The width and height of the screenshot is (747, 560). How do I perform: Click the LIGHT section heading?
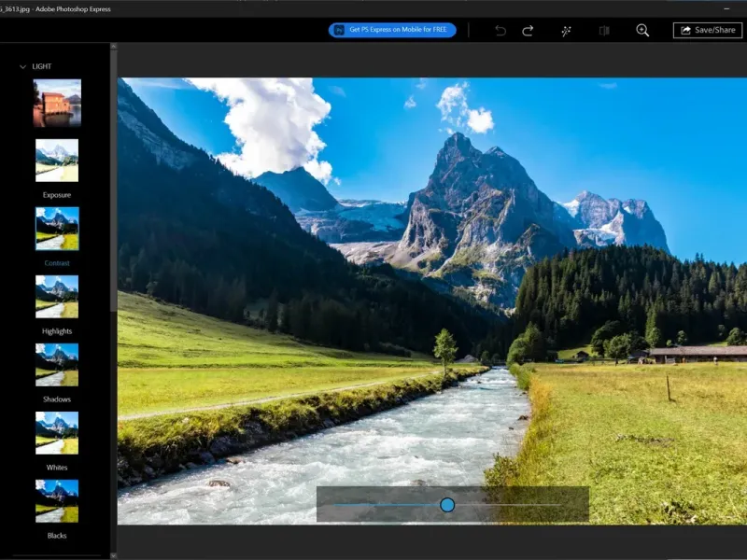(41, 66)
